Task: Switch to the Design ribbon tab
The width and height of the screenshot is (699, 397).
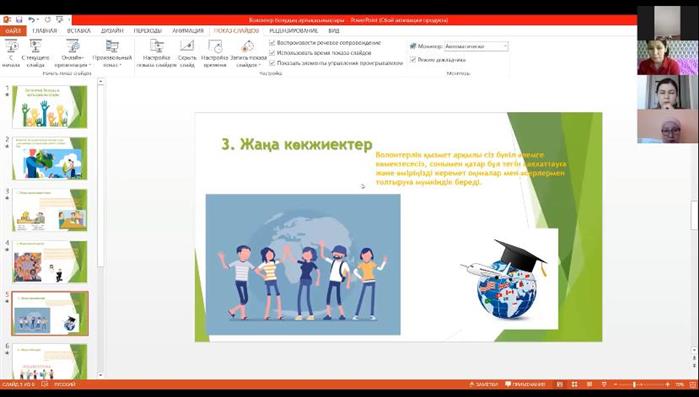Action: (112, 31)
